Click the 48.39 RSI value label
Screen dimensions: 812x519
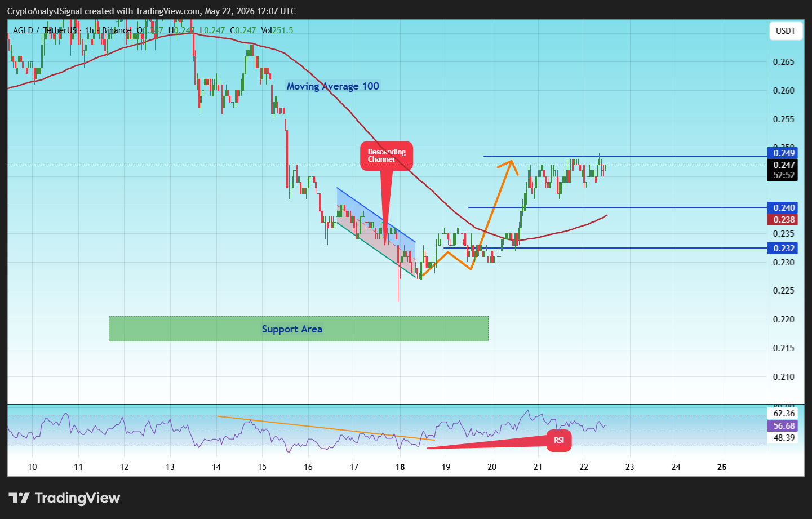coord(784,438)
